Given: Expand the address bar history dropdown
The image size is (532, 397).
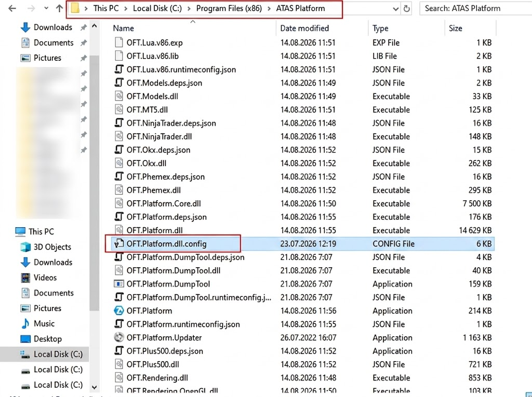Looking at the screenshot, I should point(395,9).
